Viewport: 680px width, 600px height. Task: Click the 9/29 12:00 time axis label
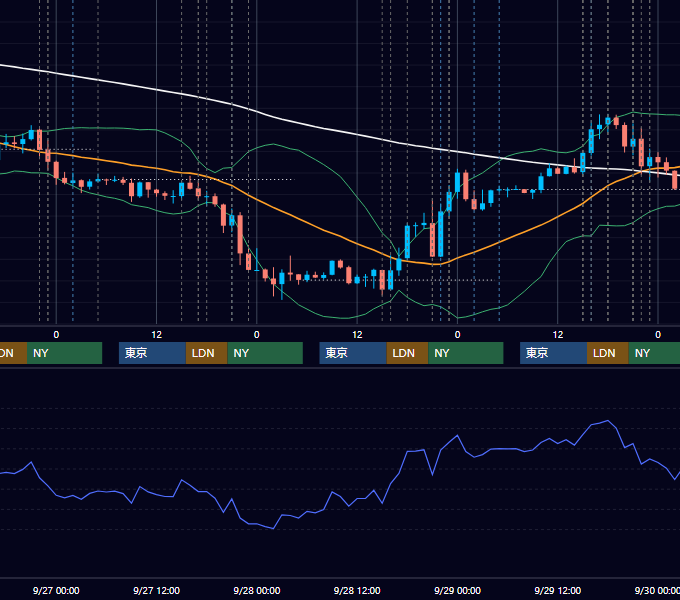pos(558,590)
